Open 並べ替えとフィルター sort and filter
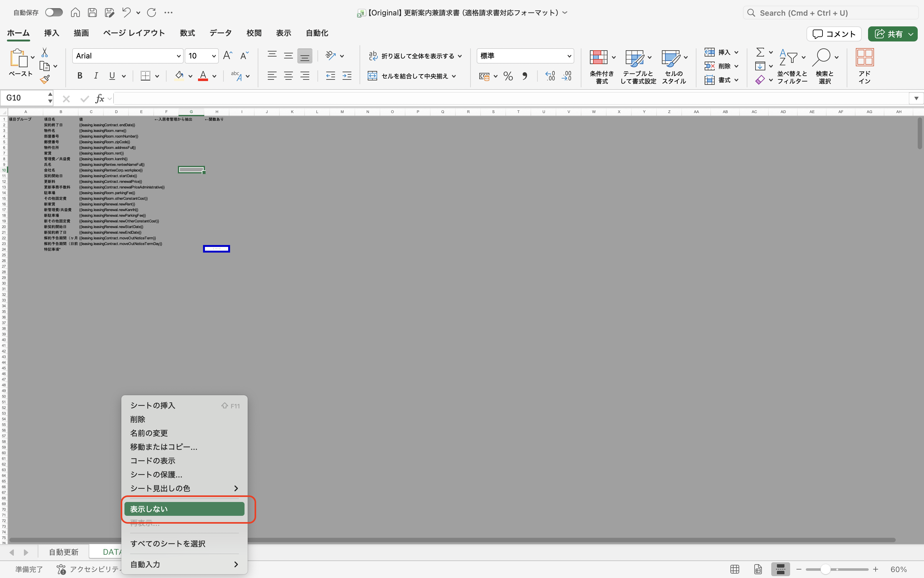924x578 pixels. [792, 67]
